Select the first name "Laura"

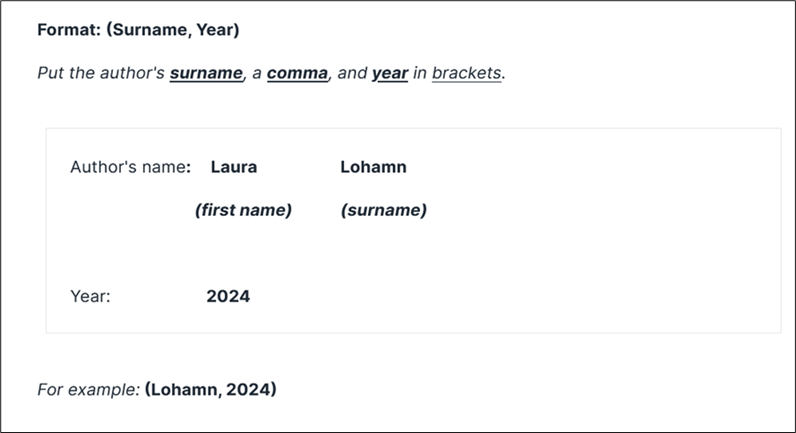click(233, 167)
